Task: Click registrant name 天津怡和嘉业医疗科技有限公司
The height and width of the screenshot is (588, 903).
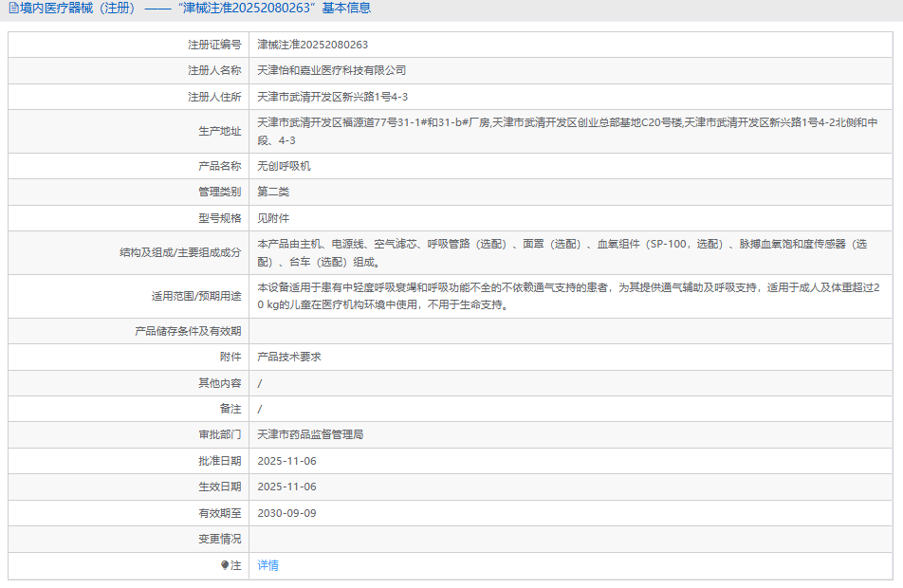Action: [332, 71]
